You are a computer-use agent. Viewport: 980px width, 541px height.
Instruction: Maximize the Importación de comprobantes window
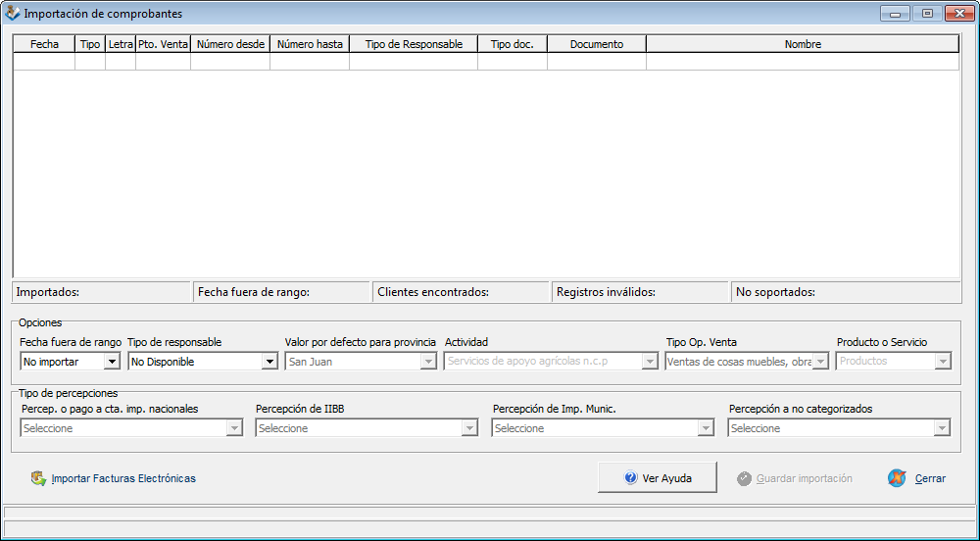[926, 14]
